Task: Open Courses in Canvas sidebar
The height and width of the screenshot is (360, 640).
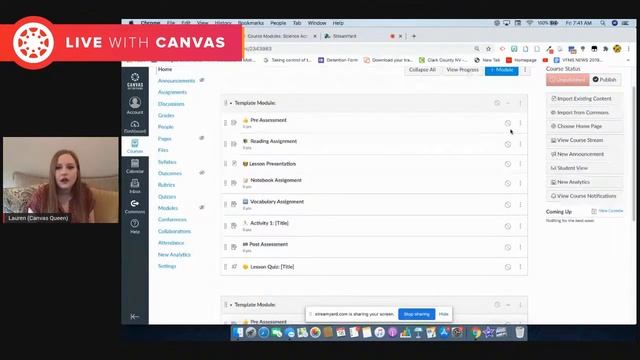Action: tap(135, 146)
